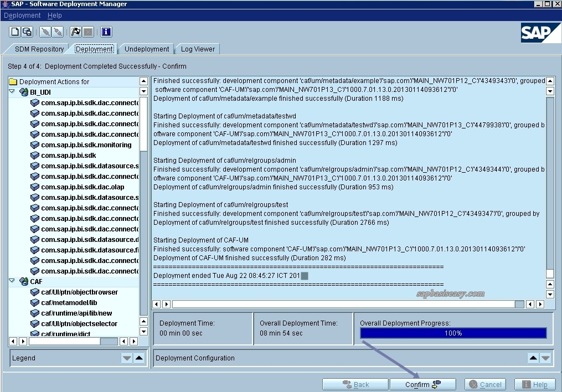Click 'Starting Deployment of caf/um/metadata/testwd' line
The width and height of the screenshot is (562, 392).
(x=225, y=116)
